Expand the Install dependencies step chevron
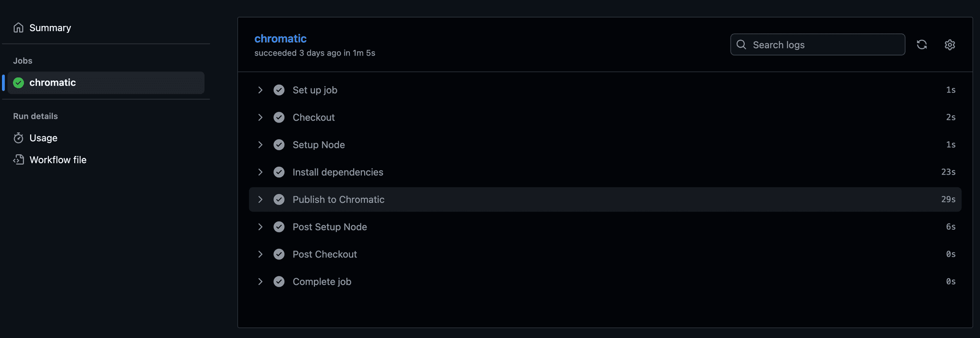The width and height of the screenshot is (980, 338). click(260, 172)
